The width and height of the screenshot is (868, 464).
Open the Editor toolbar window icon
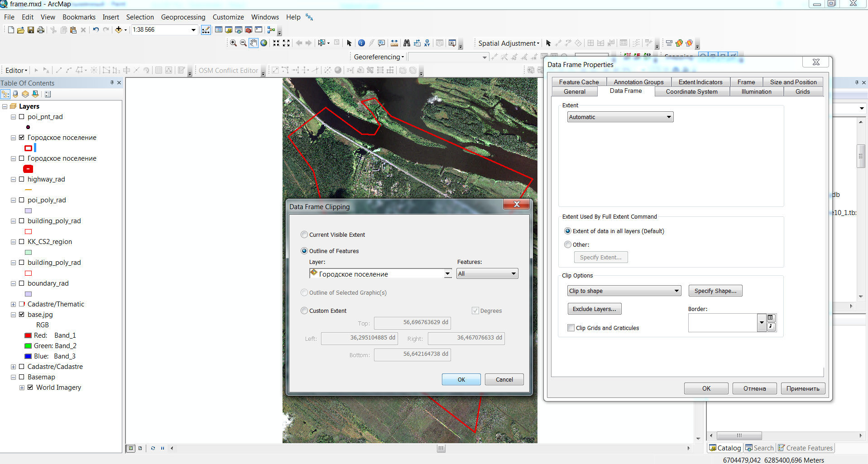[x=206, y=30]
